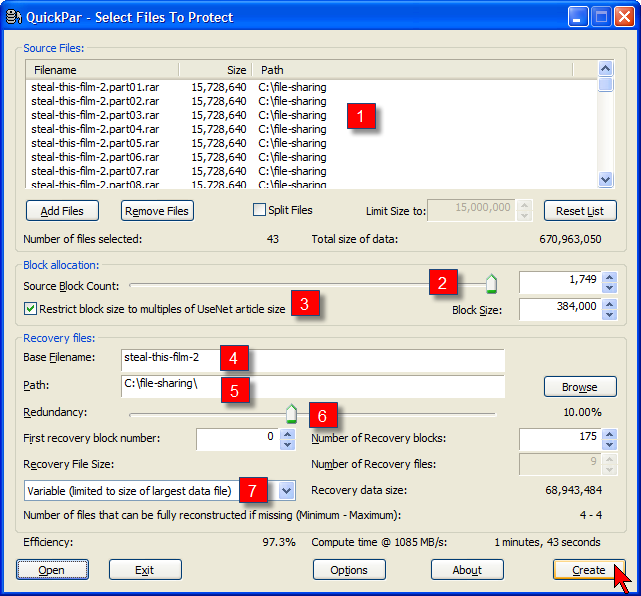Sort by the Size column header
Viewport: 641px width, 596px height.
pos(215,70)
